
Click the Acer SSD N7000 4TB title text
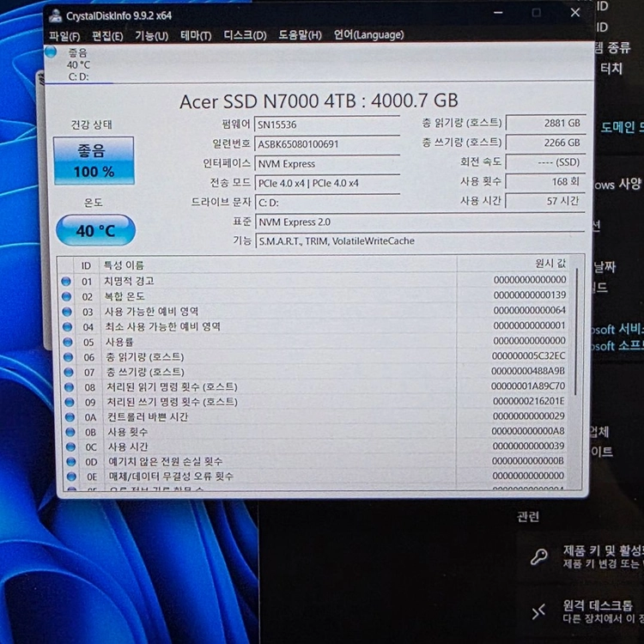(319, 101)
